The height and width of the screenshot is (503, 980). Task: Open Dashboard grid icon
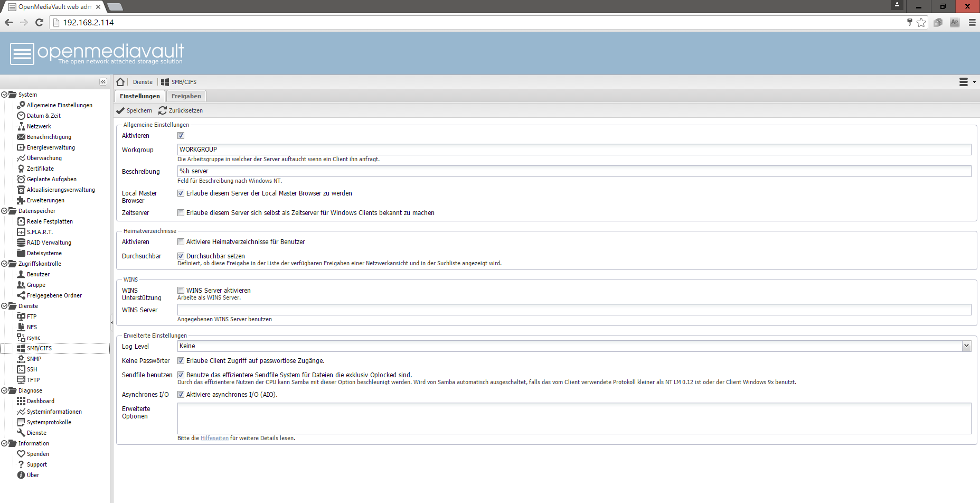(x=21, y=401)
